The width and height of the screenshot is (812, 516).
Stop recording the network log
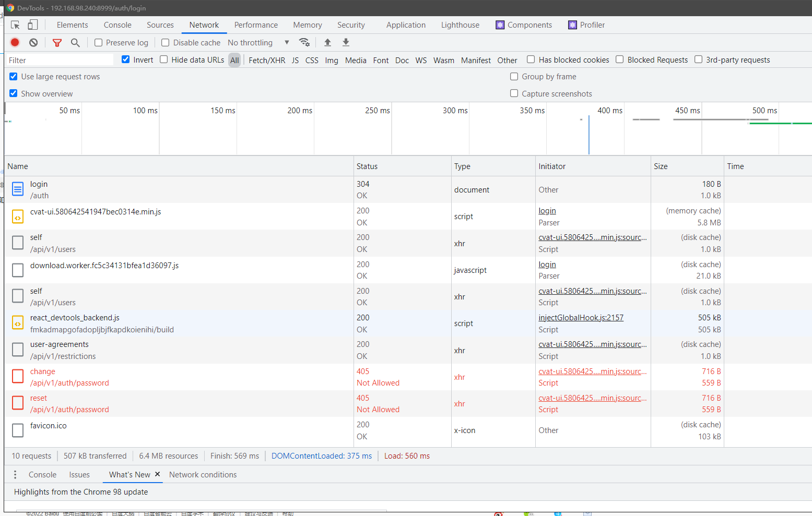point(15,42)
